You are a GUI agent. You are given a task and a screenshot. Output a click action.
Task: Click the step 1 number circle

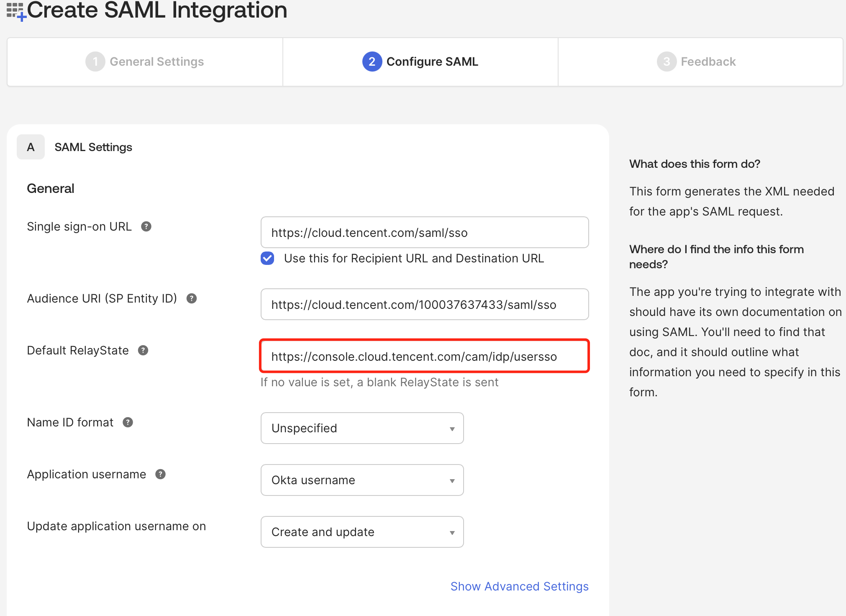tap(95, 62)
